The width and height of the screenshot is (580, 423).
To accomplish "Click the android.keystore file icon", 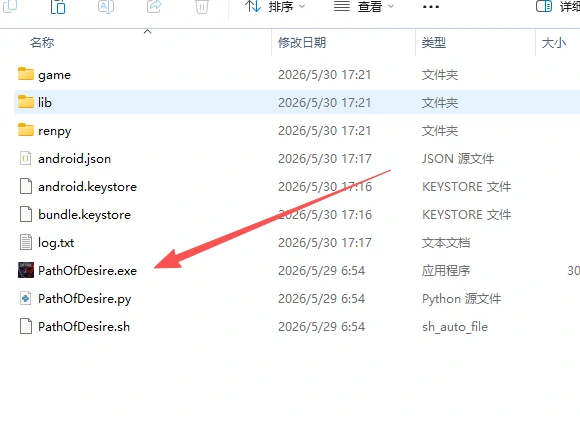I will (26, 186).
